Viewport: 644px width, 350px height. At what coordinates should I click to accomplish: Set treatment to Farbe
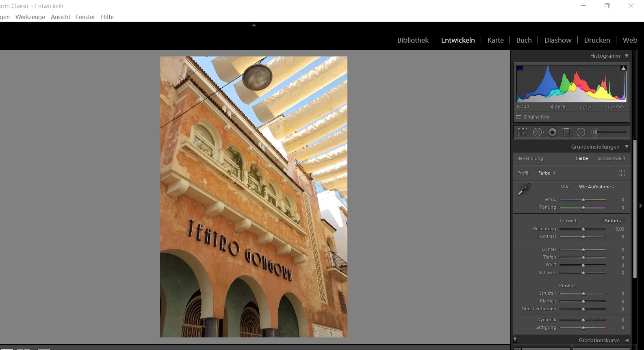(x=582, y=158)
